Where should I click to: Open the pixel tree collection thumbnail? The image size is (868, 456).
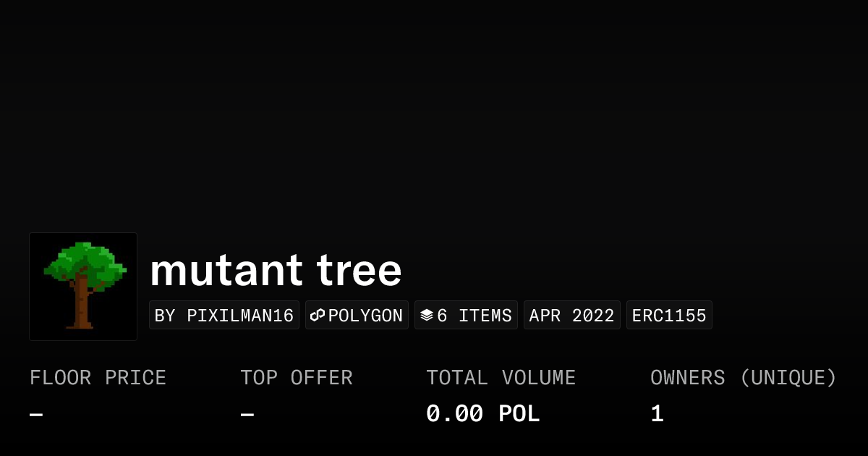point(83,287)
